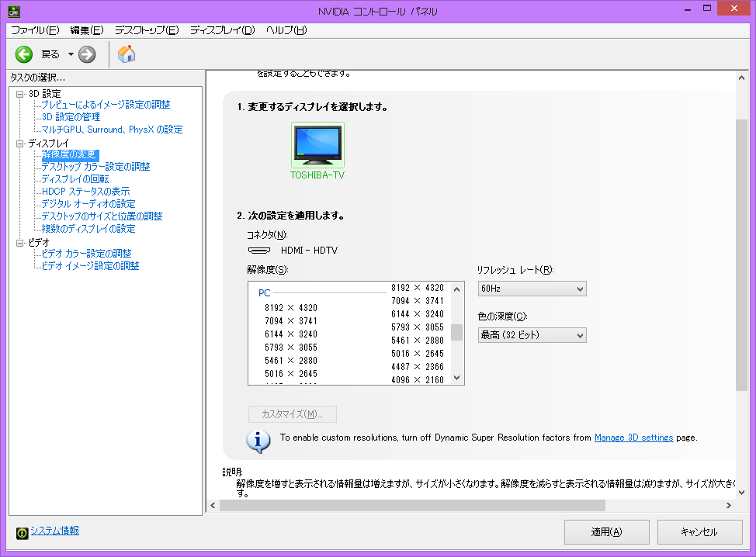Open ディスプレイの回転 task
This screenshot has height=557, width=756.
75,179
